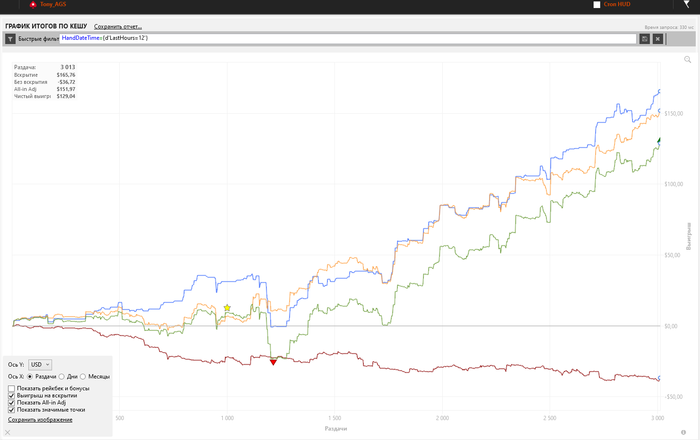Select the Раздачи X-axis radio button
This screenshot has width=700, height=440.
click(x=30, y=377)
